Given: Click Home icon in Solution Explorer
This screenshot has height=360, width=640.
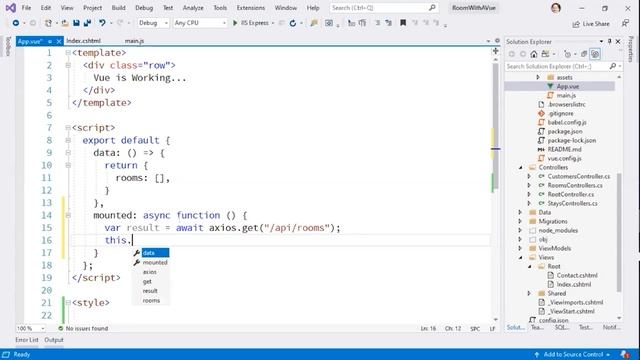Looking at the screenshot, I should tap(534, 54).
